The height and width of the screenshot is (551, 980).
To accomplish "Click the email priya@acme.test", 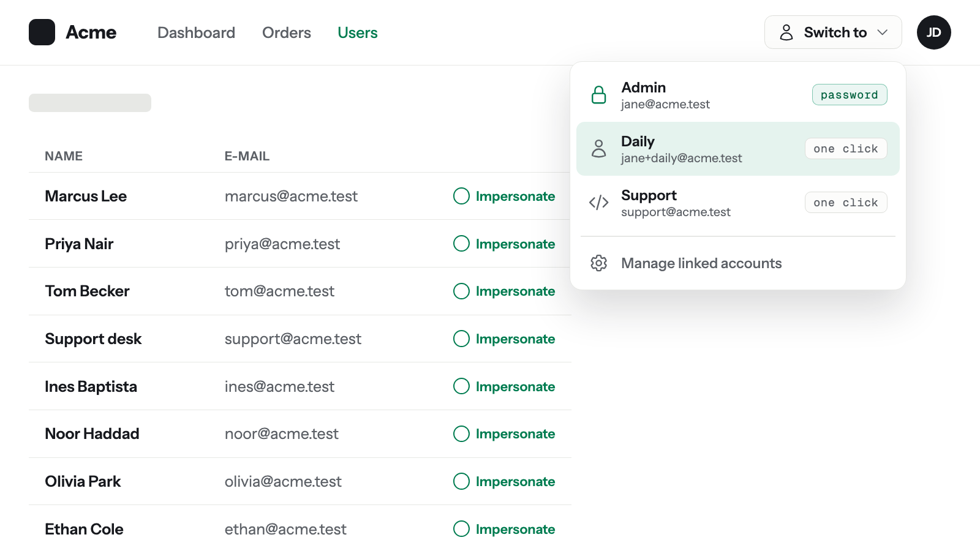I will 282,244.
